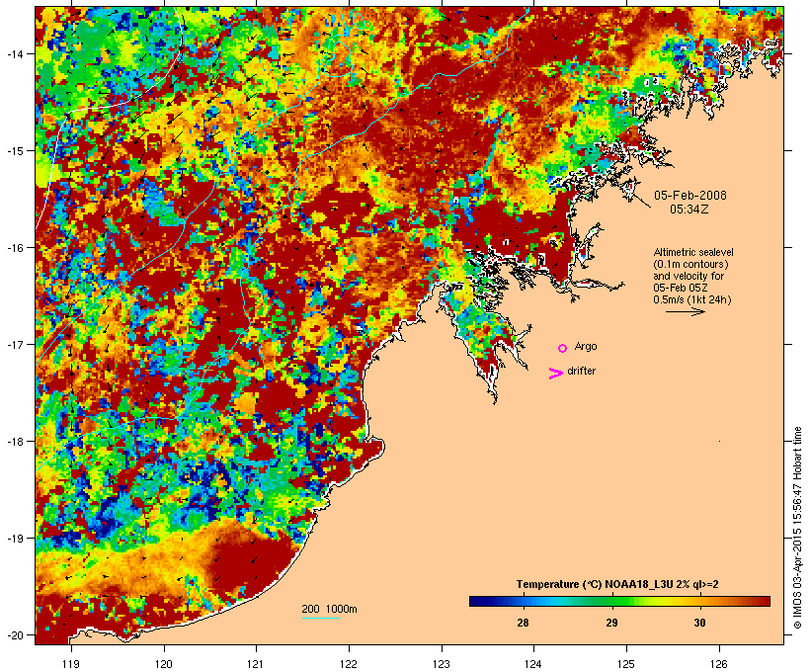This screenshot has height=672, width=810.
Task: Click the latitude label '-20'
Action: [x=15, y=634]
